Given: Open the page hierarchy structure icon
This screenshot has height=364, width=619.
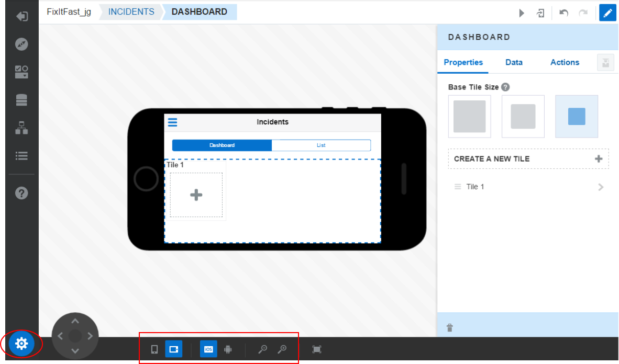Looking at the screenshot, I should tap(21, 128).
